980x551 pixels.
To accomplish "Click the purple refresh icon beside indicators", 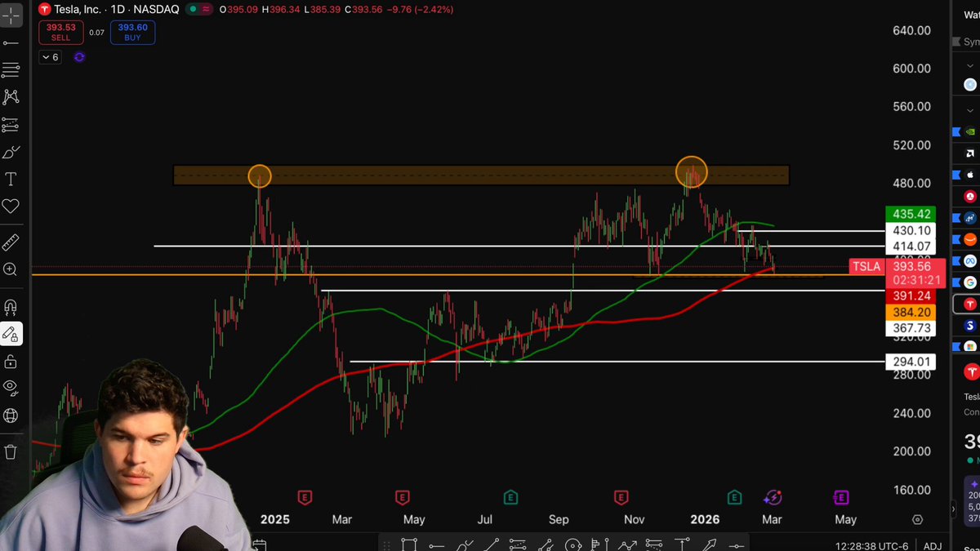I will point(79,57).
